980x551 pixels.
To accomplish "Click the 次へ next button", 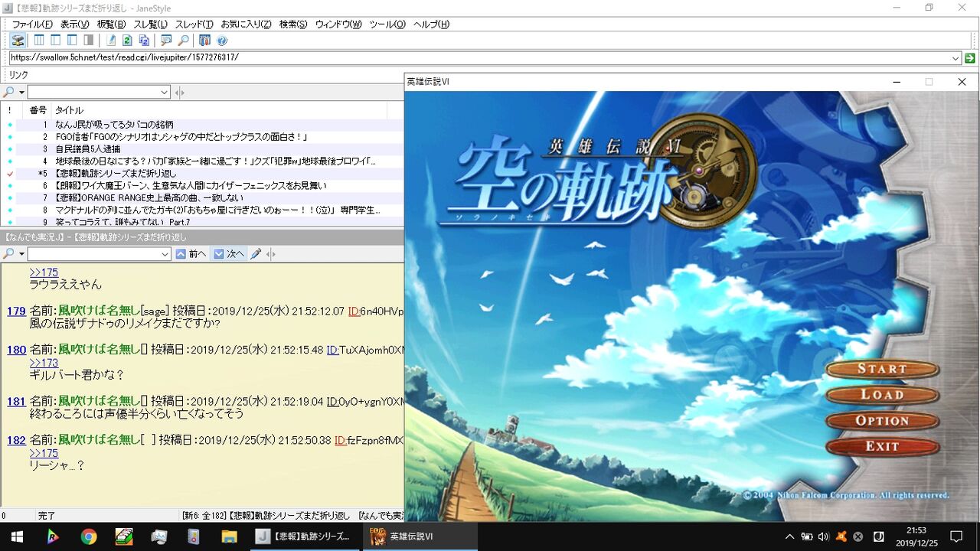I will (x=229, y=254).
